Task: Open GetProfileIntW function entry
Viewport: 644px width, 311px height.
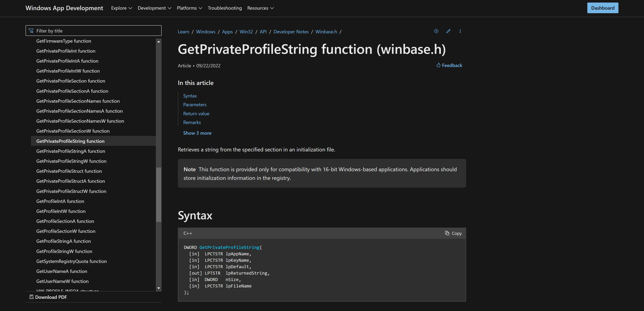Action: [61, 211]
